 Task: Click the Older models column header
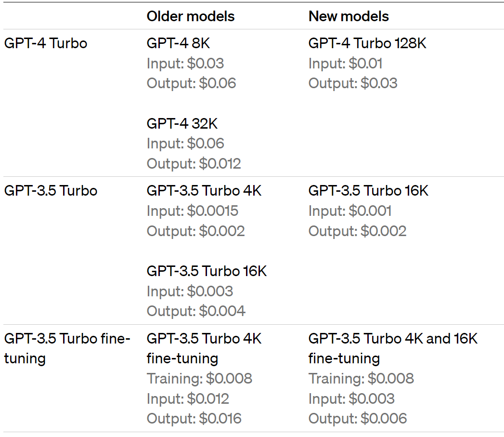191,16
